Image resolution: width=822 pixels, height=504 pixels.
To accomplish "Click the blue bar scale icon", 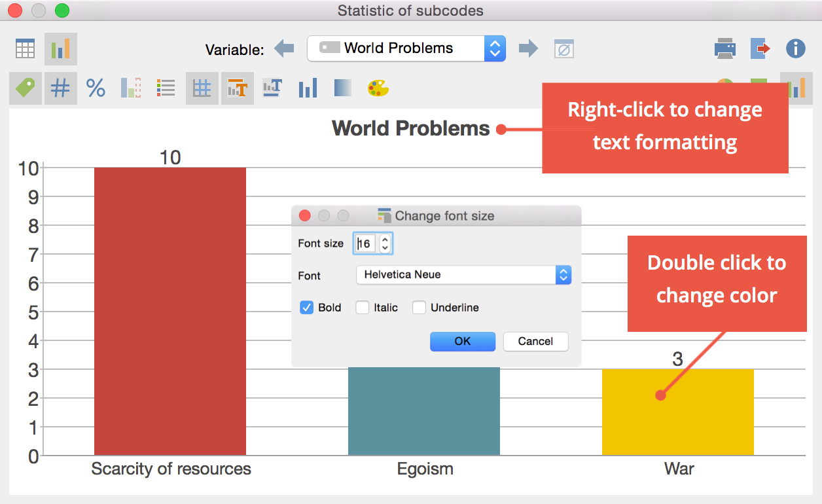I will [x=308, y=88].
